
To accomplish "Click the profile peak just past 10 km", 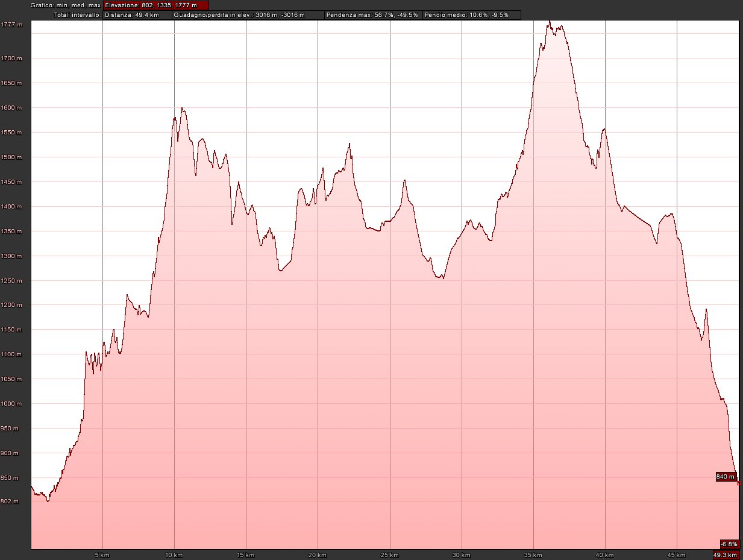I will point(182,109).
